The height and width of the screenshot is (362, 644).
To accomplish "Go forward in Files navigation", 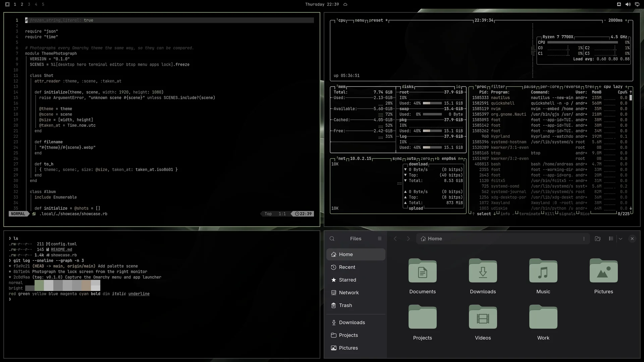I will 408,239.
